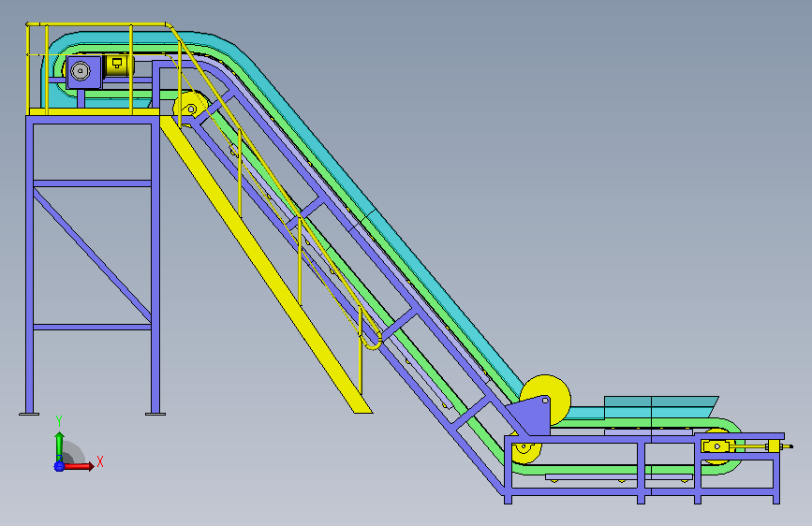Select the teal hopper over the lower conveyor

coord(661,407)
